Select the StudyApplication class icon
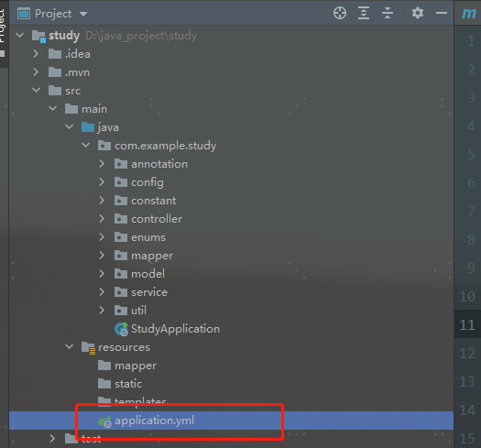Viewport: 481px width, 448px height. click(121, 329)
